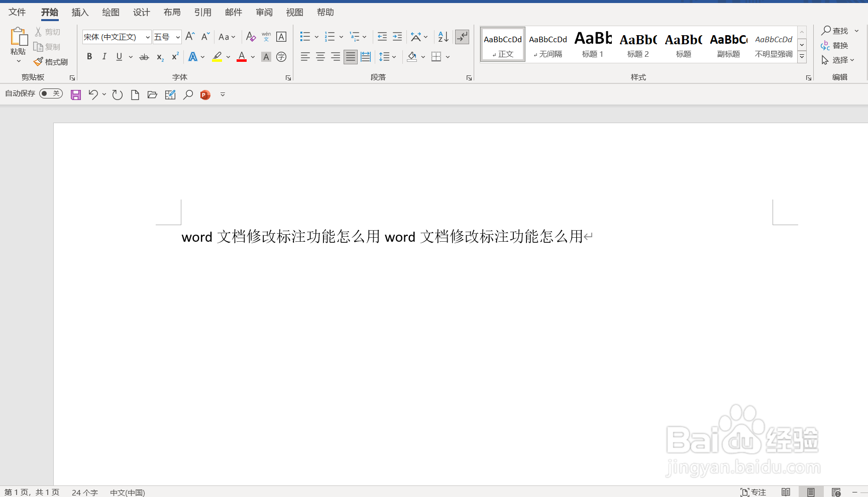The height and width of the screenshot is (497, 868).
Task: Switch to the Layout tab
Action: [172, 12]
